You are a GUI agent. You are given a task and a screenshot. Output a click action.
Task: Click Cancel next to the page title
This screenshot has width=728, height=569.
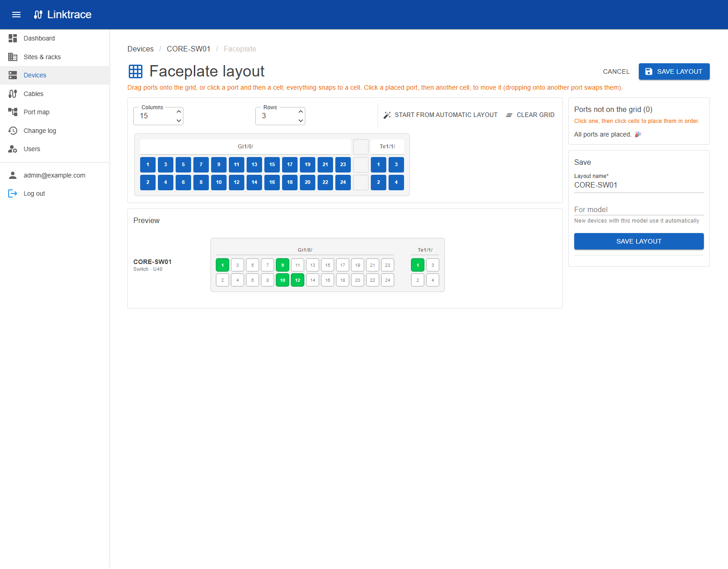(x=616, y=71)
